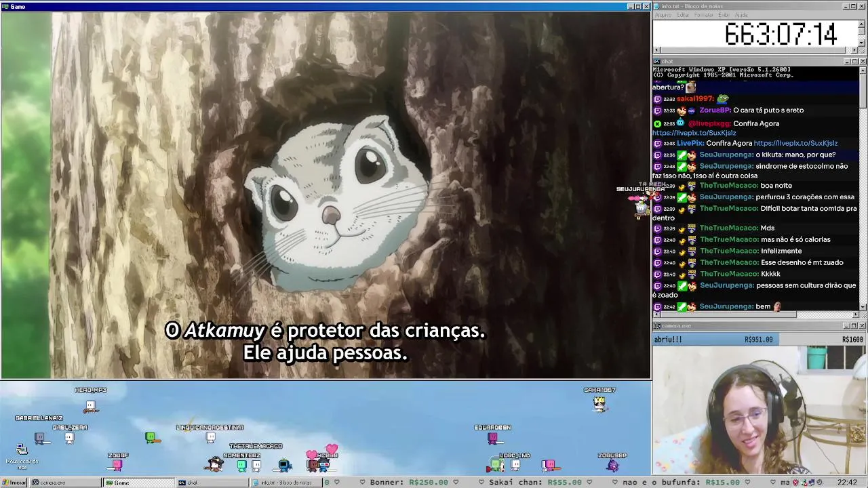Click the blue blob badge beside livepixgg
The image size is (868, 488).
pos(680,123)
